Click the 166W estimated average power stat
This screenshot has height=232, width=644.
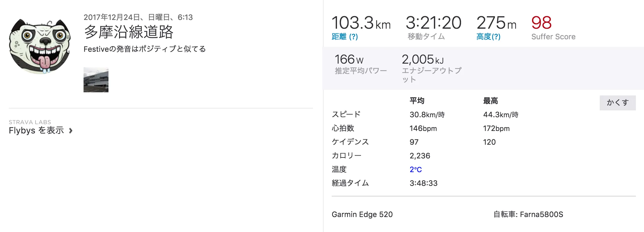[x=348, y=59]
